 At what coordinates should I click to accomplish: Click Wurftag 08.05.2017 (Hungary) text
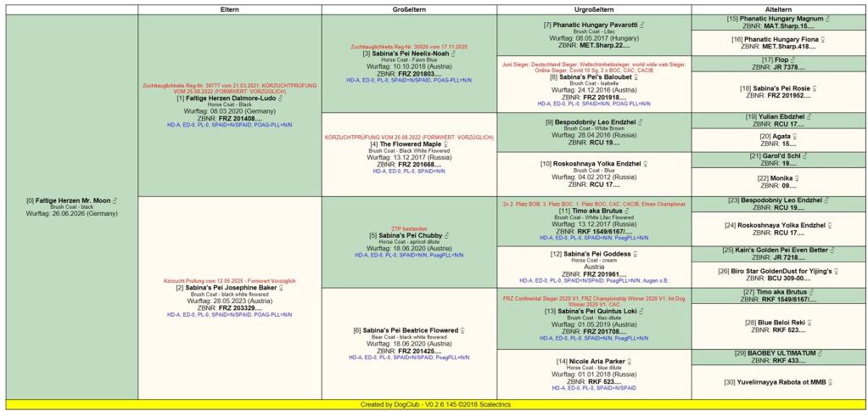pos(594,38)
